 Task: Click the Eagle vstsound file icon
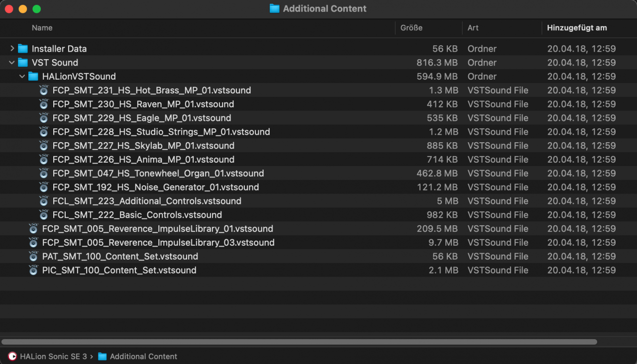[x=44, y=118]
